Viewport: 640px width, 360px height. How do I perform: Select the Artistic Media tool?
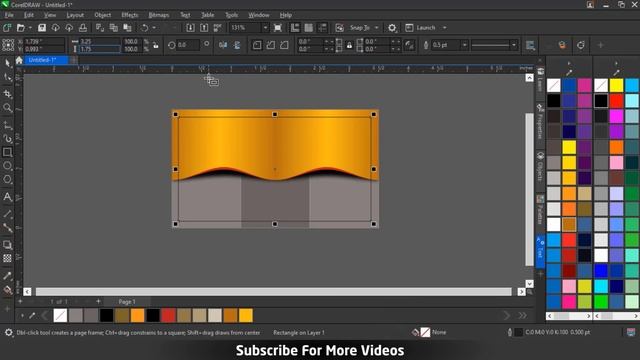tap(7, 139)
